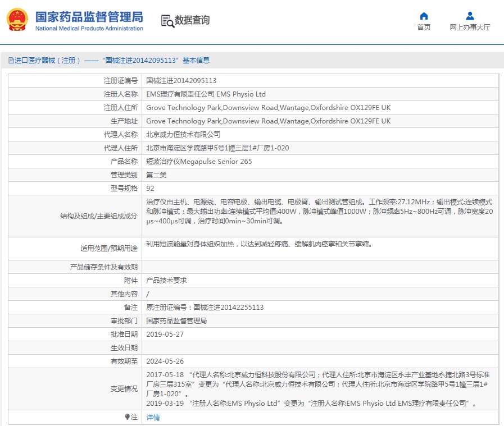Click the 注册证编号 row label
The width and height of the screenshot is (504, 426).
[121, 81]
